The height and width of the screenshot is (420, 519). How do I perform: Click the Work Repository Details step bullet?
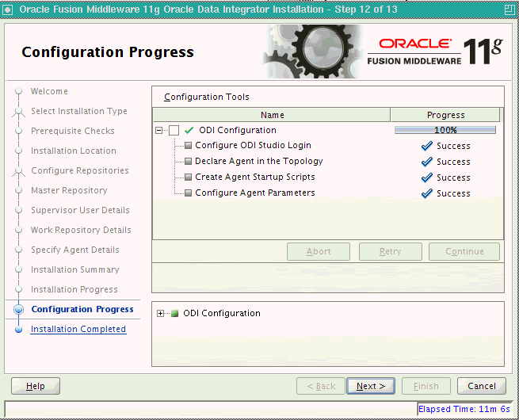pos(19,230)
